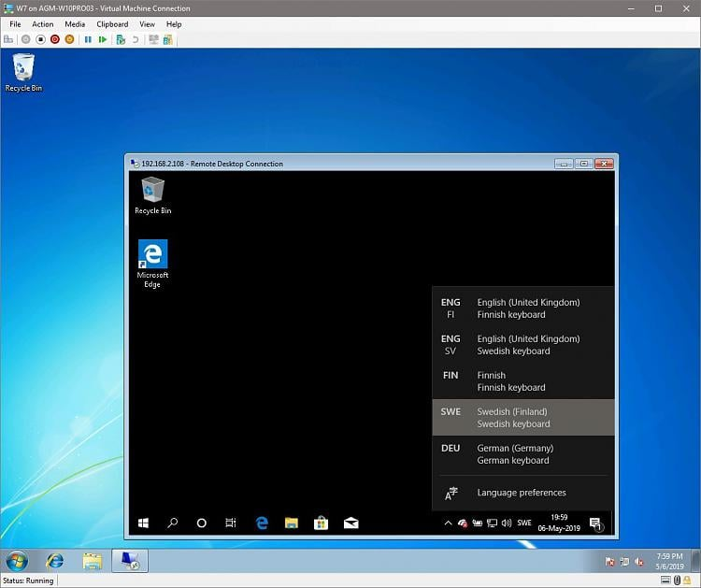This screenshot has height=588, width=701.
Task: Click the tray icon right of the red-badged one
Action: [x=478, y=523]
